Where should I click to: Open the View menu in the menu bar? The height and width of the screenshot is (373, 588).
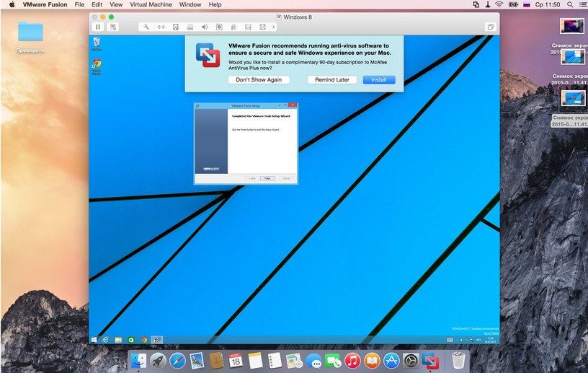115,4
